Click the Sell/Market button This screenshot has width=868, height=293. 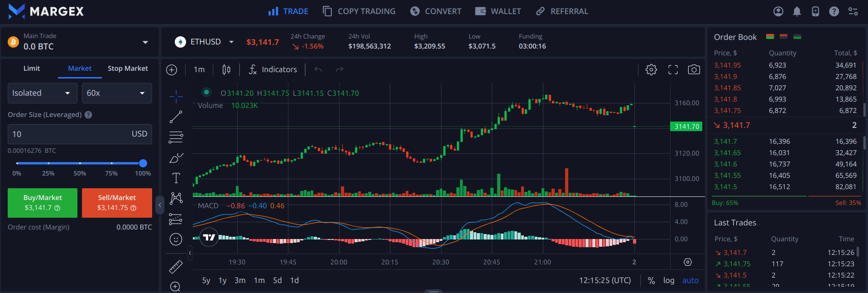pyautogui.click(x=117, y=203)
